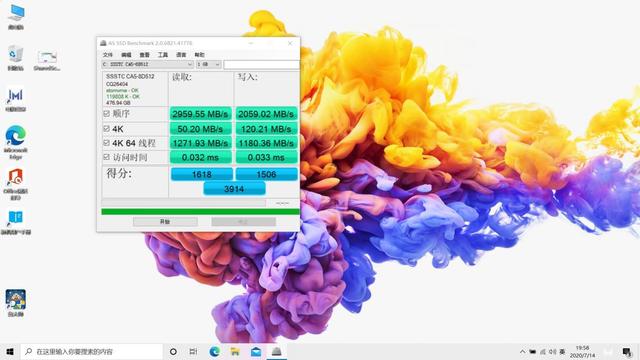Open the taskbar clock and date

click(x=582, y=351)
